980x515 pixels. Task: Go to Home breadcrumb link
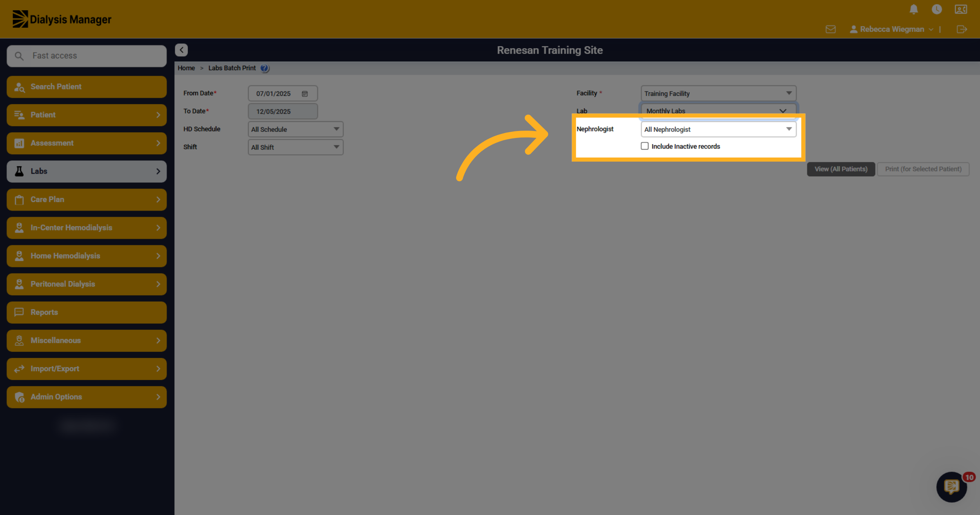click(x=186, y=68)
